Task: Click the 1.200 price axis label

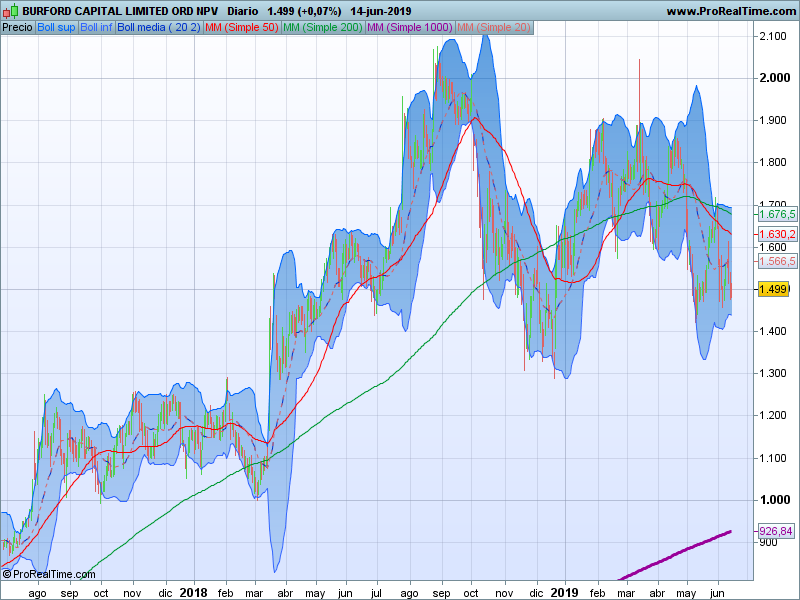Action: pyautogui.click(x=773, y=415)
